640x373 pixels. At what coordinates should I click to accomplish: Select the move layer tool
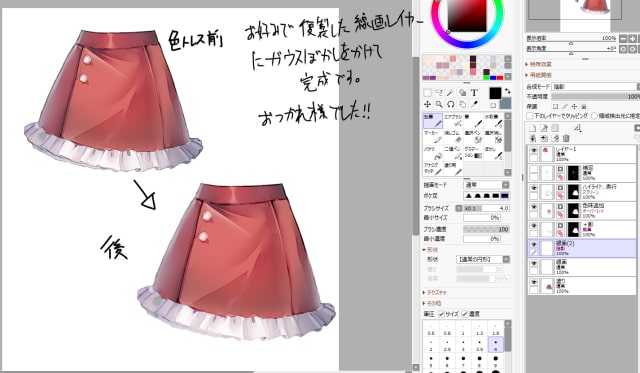[427, 104]
